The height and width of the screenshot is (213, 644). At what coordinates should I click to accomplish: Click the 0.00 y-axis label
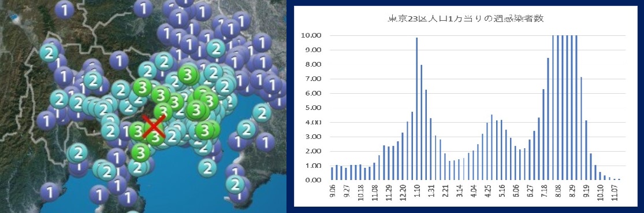point(314,181)
